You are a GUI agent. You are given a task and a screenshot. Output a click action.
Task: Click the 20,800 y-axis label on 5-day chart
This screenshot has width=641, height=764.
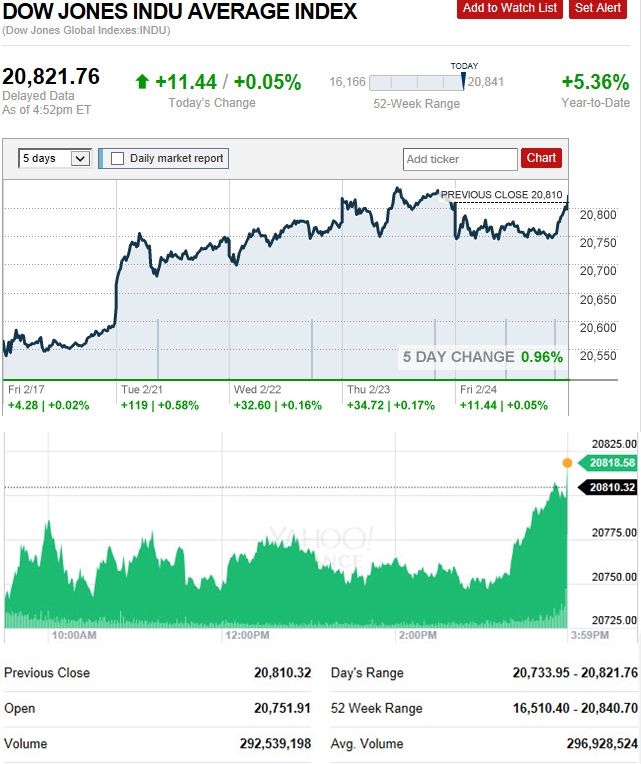point(598,215)
